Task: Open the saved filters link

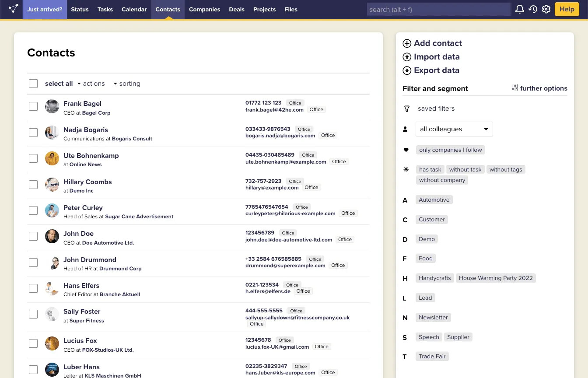Action: coord(436,108)
